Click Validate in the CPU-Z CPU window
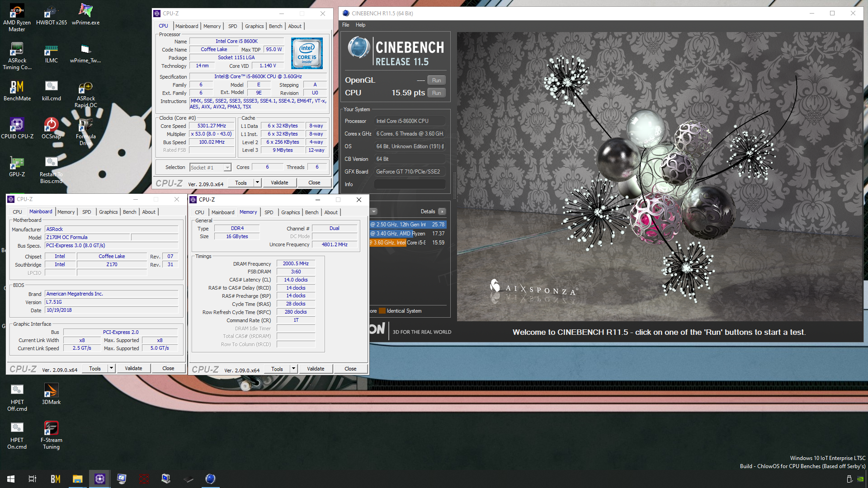Image resolution: width=868 pixels, height=488 pixels. click(x=279, y=183)
